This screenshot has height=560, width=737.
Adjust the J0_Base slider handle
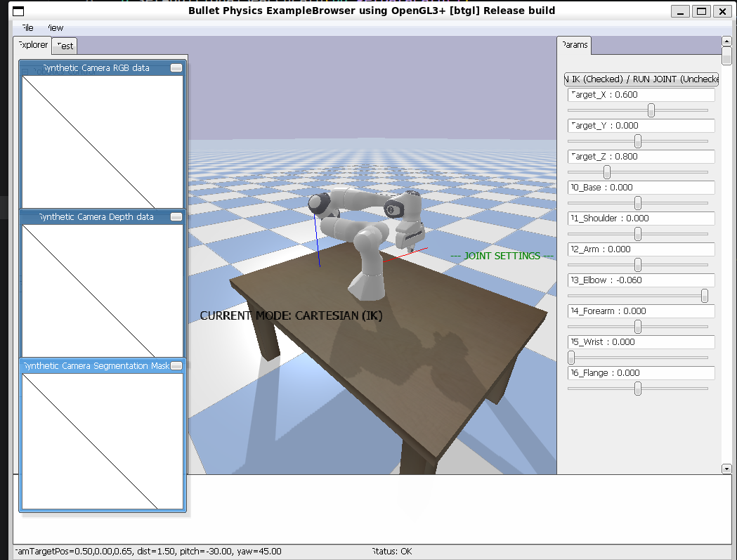tap(638, 203)
